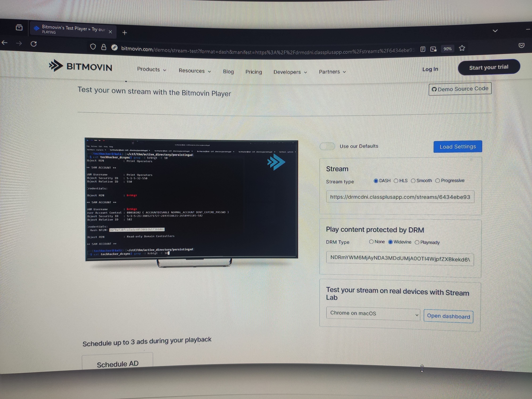Image resolution: width=532 pixels, height=399 pixels.
Task: Click the stream manifest URL field
Action: 400,197
